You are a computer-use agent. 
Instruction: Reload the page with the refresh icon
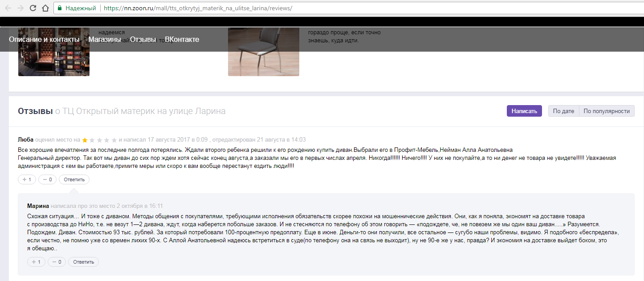click(x=33, y=8)
